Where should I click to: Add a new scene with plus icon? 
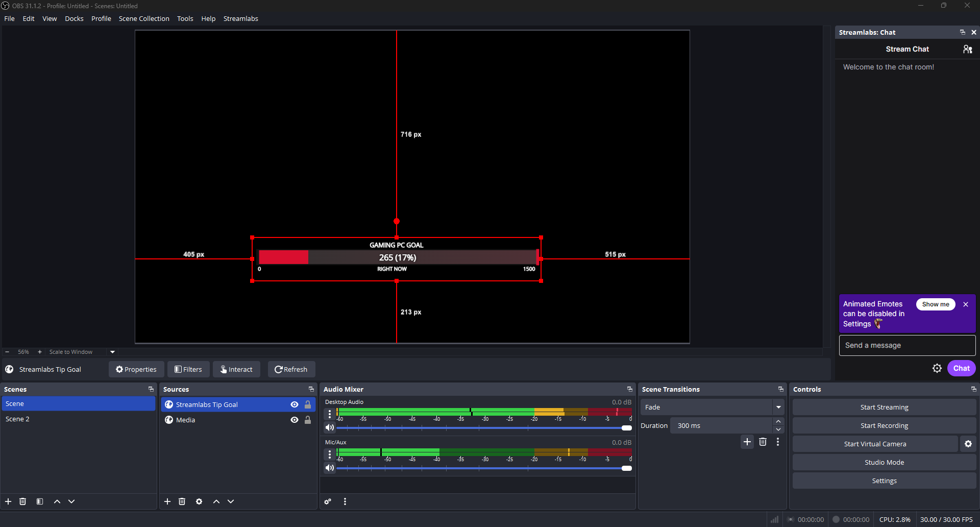(8, 501)
